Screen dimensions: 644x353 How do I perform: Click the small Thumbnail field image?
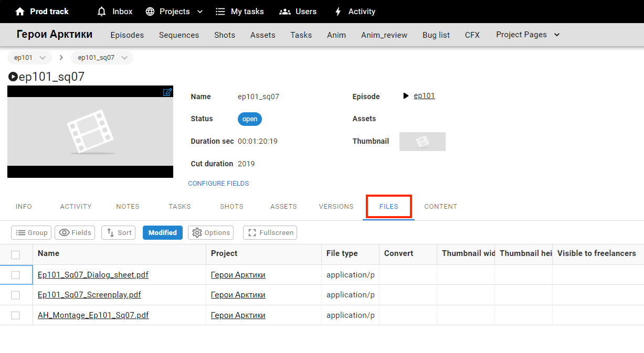coord(422,142)
